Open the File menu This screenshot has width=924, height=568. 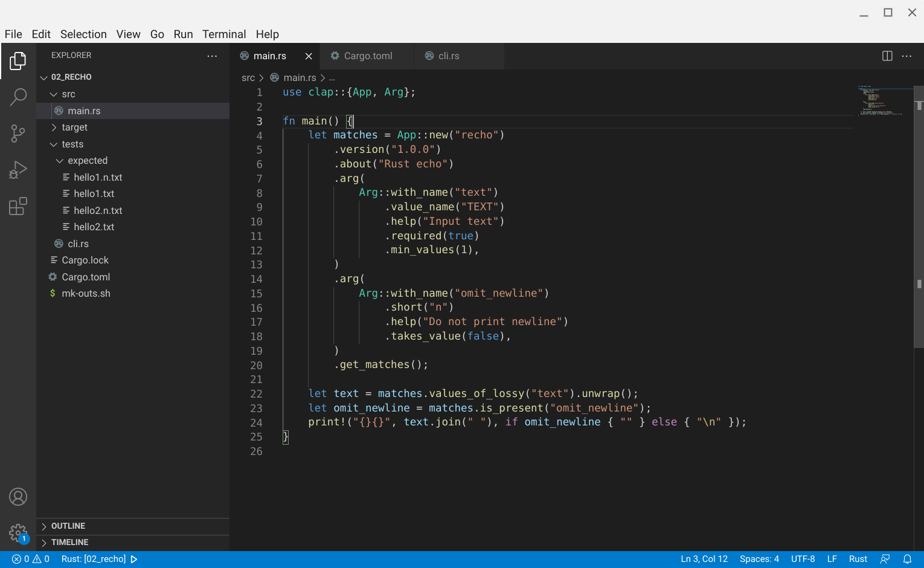point(13,34)
